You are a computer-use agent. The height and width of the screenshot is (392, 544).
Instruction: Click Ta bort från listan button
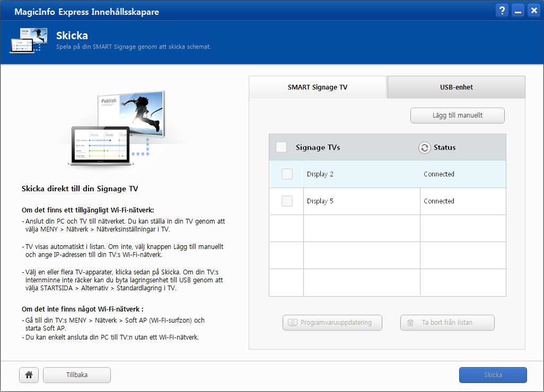click(447, 323)
